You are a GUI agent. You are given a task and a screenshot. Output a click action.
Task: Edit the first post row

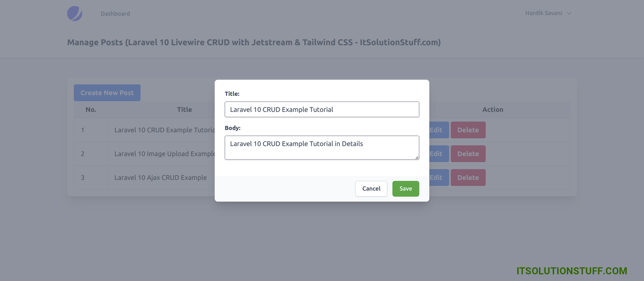pos(438,130)
